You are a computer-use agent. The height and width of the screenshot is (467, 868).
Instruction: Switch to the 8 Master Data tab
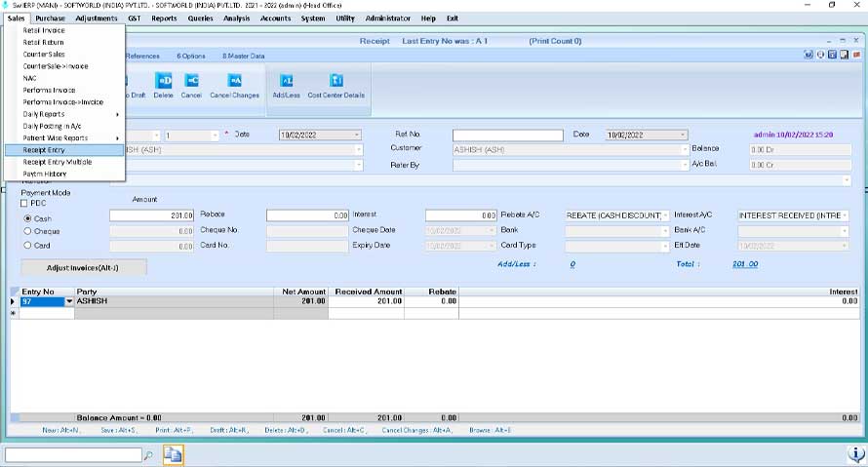(x=243, y=56)
